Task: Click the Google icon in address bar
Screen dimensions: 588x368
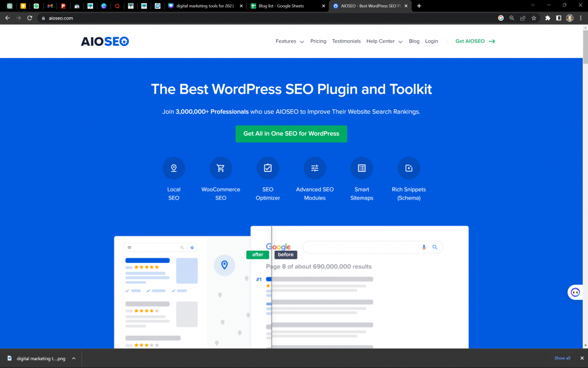Action: (x=501, y=18)
